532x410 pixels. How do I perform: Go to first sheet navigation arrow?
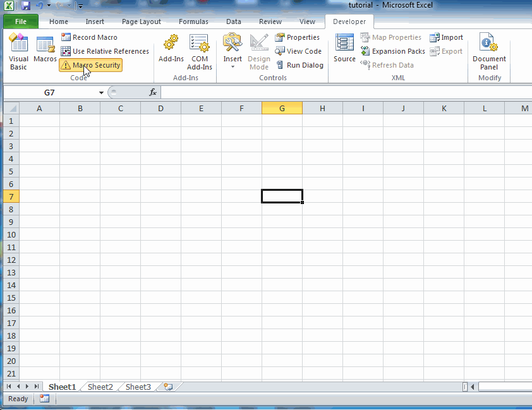(x=9, y=386)
